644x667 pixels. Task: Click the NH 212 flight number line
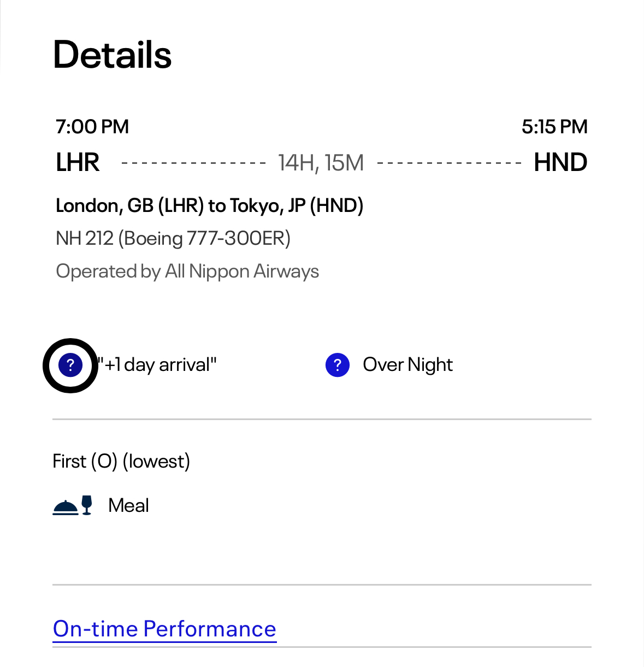[173, 238]
